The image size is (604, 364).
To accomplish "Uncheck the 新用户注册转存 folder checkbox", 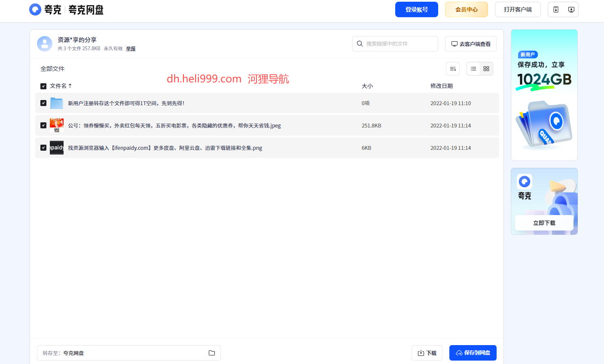I will (x=43, y=103).
